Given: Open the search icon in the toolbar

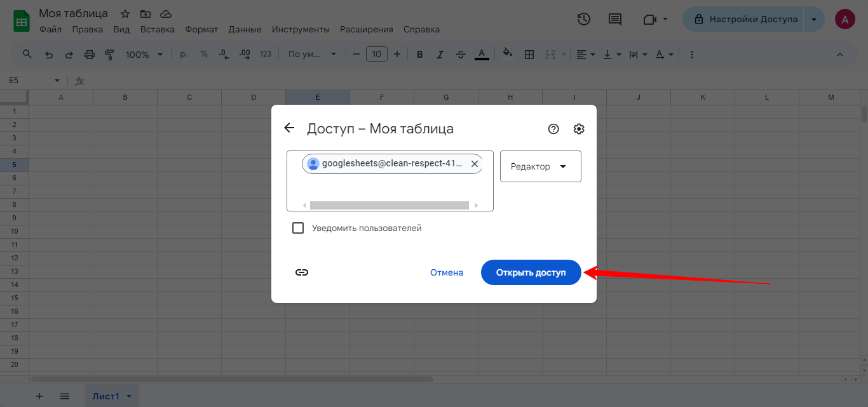Looking at the screenshot, I should tap(27, 54).
